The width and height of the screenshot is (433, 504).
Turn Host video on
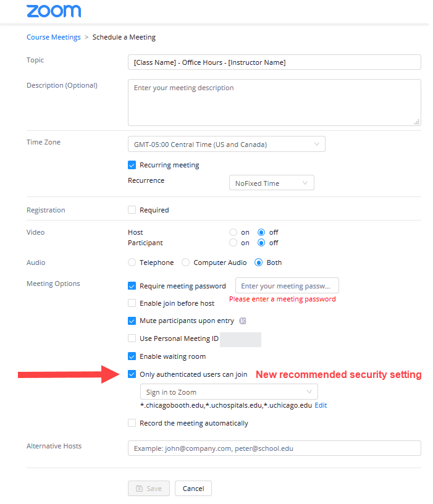pyautogui.click(x=232, y=232)
